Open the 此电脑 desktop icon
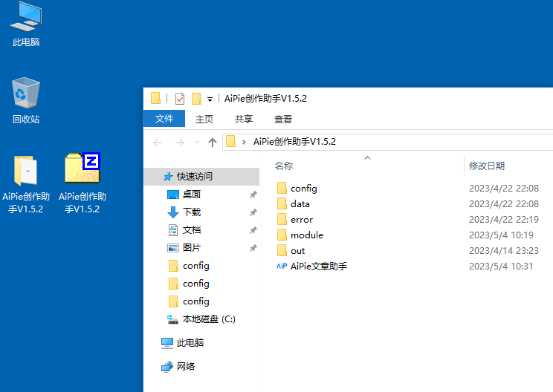 [26, 24]
